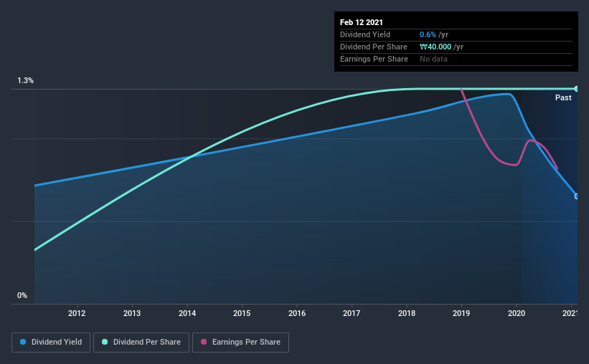Click the No data earnings value in tooltip
Image resolution: width=589 pixels, height=364 pixels.
tap(433, 59)
